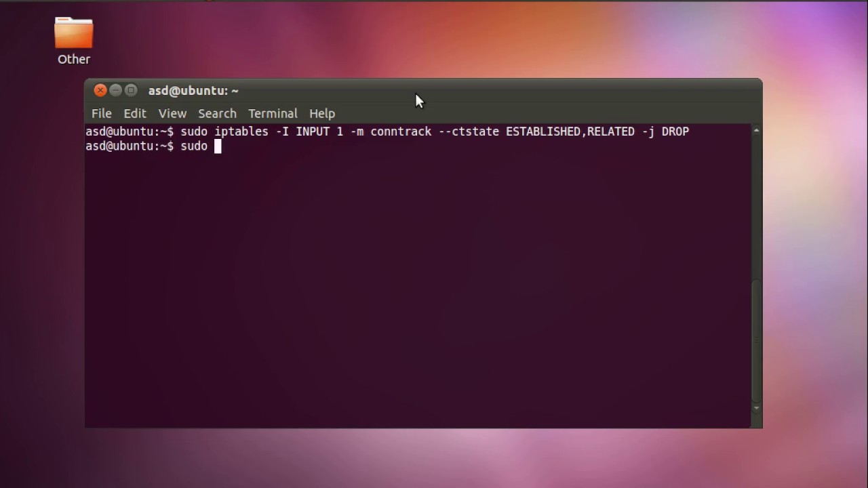Click 'DROP' at the end of the command

pos(675,131)
